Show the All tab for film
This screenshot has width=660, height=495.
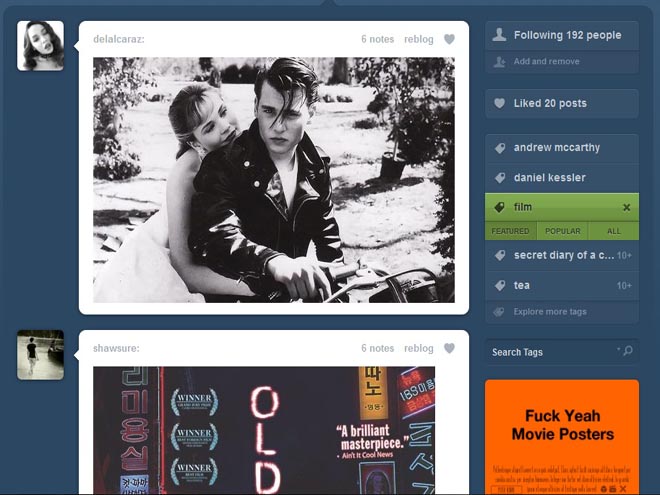tap(613, 231)
